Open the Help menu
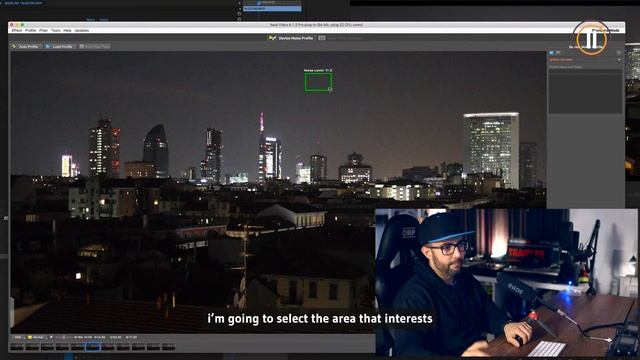Viewport: 640px width, 360px height. [67, 30]
